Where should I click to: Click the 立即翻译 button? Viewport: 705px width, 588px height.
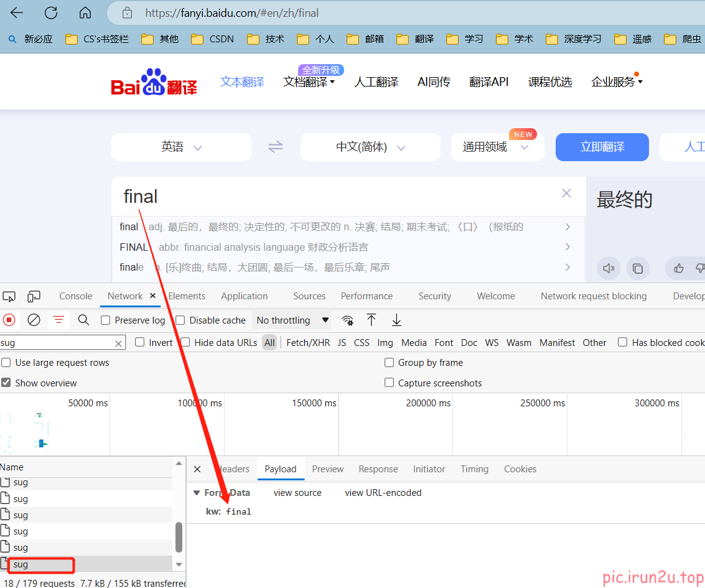pos(602,147)
